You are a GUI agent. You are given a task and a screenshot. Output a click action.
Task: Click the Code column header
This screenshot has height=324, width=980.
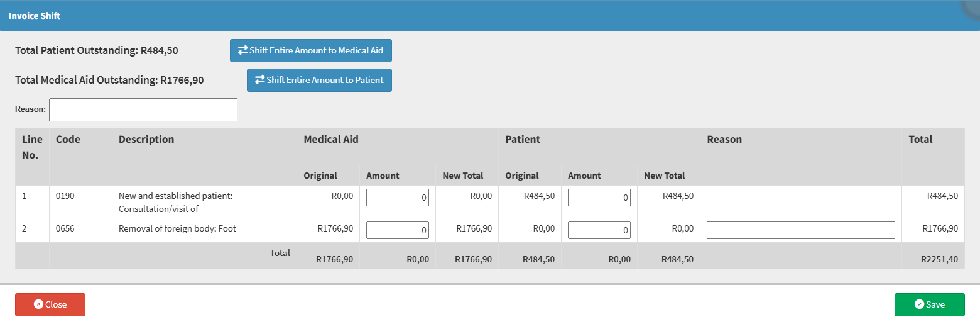click(x=68, y=139)
